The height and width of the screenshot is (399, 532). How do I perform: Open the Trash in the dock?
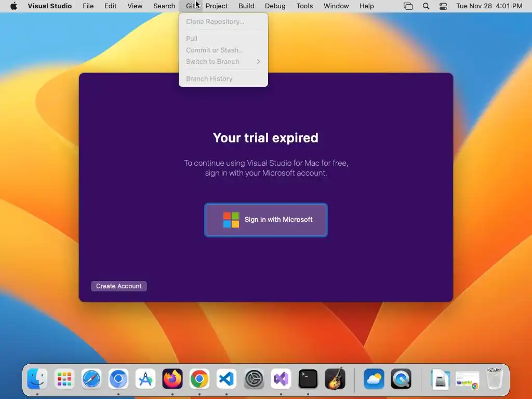(x=495, y=378)
